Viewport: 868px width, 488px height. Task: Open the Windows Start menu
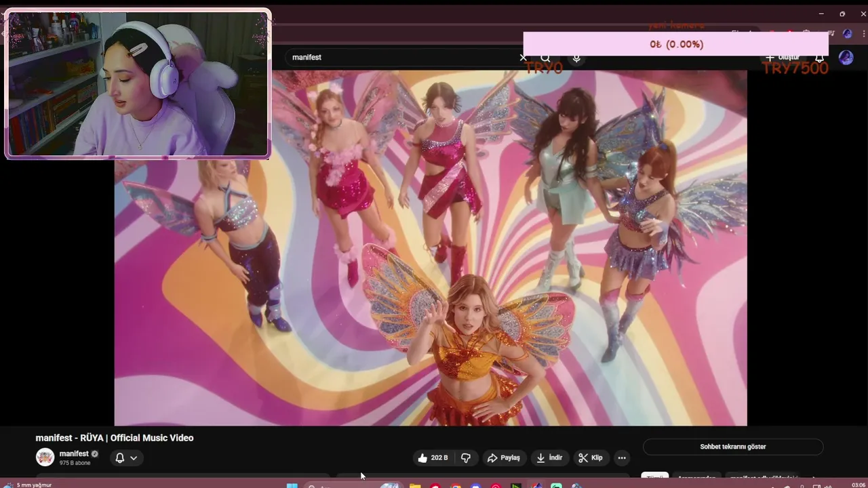tap(292, 486)
